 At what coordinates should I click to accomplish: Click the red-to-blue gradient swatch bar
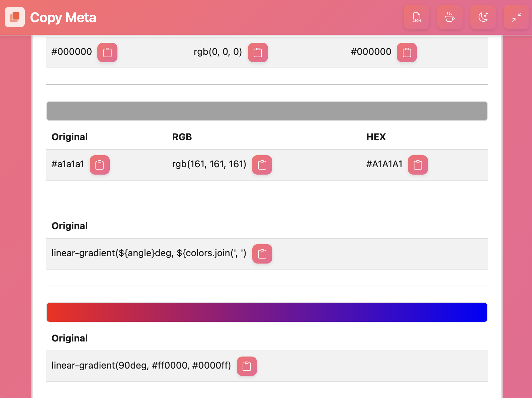(x=267, y=312)
